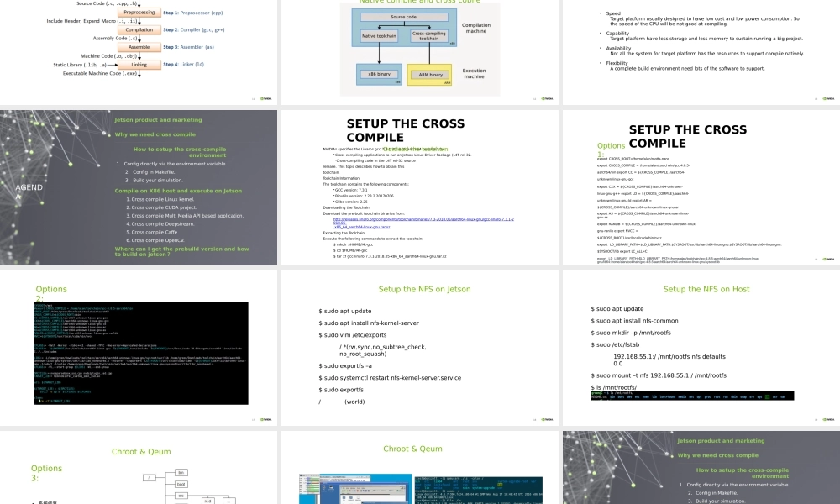Select the Chroot & Qeum slide with desktop screenshots
Screen dimensions: 840x504
pos(419,468)
